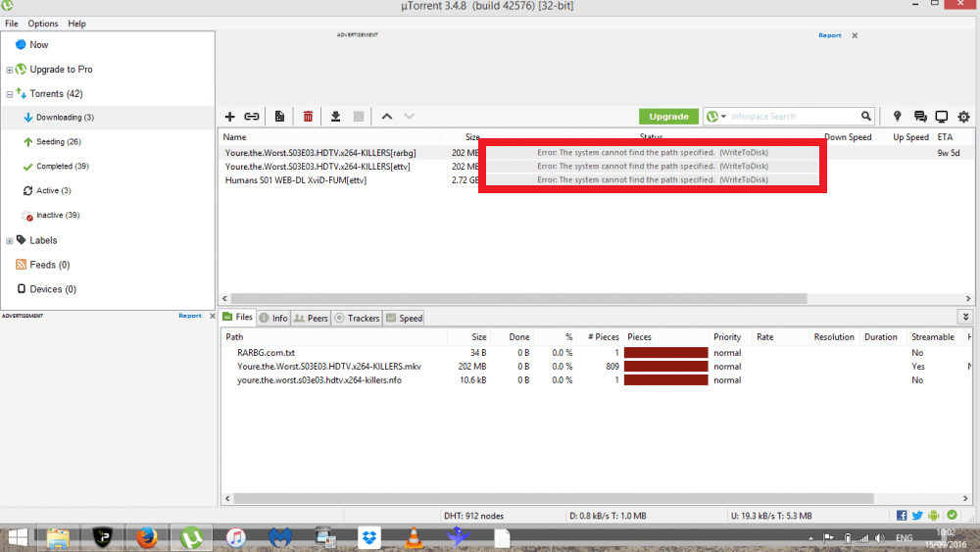
Task: Move torrent up the queue
Action: point(387,117)
